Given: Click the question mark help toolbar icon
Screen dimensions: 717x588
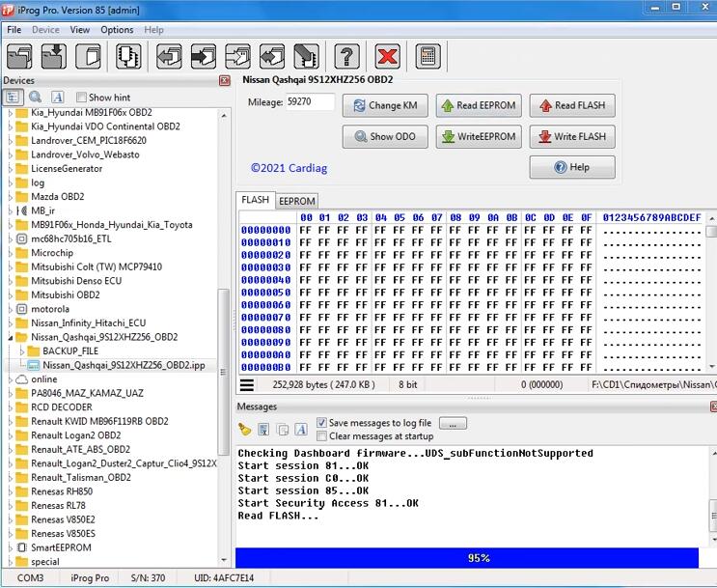Looking at the screenshot, I should click(347, 56).
